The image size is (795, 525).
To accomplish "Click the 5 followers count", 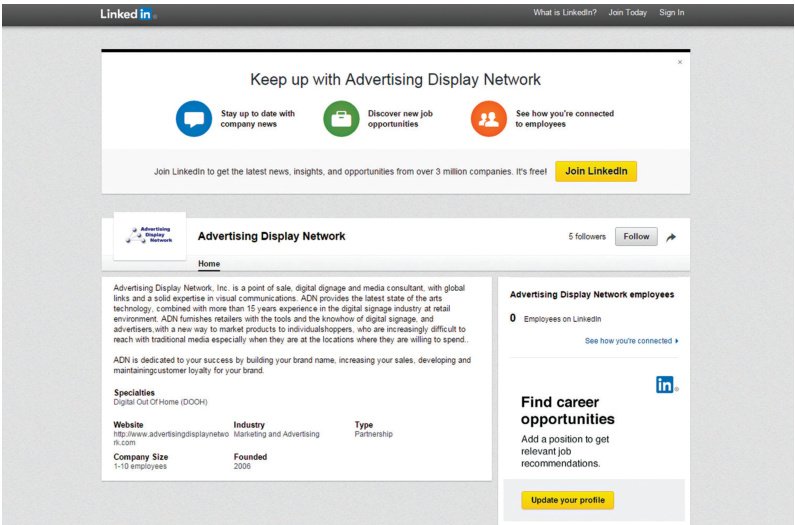I will (x=587, y=236).
